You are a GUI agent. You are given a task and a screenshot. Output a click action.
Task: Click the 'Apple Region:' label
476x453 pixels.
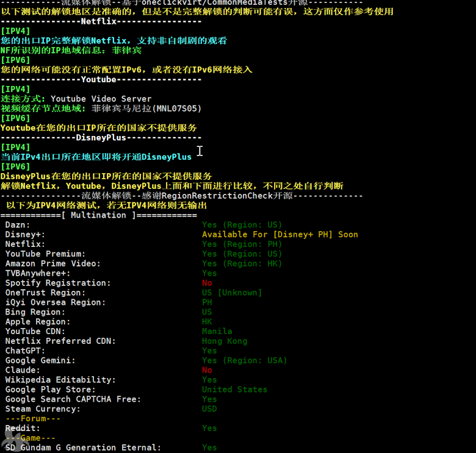click(38, 322)
